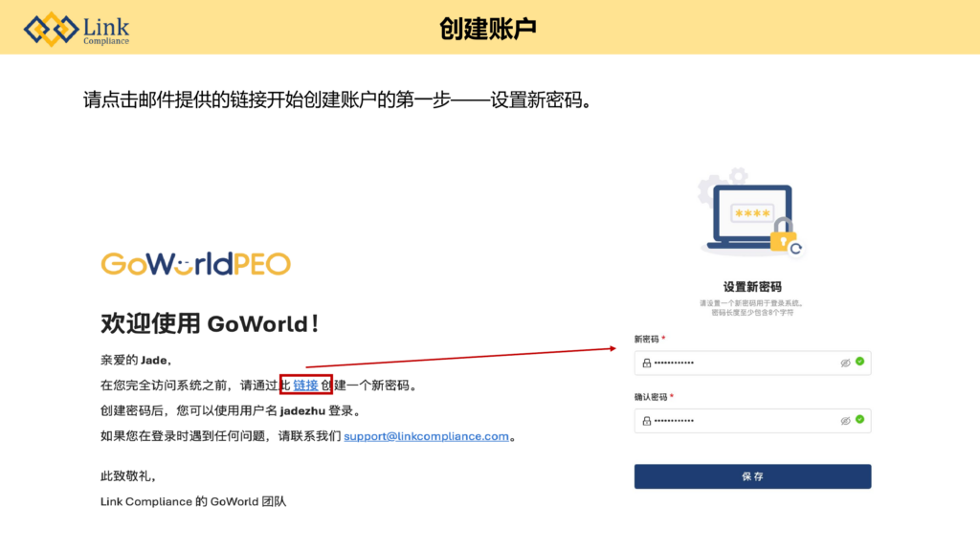This screenshot has height=551, width=980.
Task: Open the 链接 hyperlink in the email
Action: click(305, 386)
